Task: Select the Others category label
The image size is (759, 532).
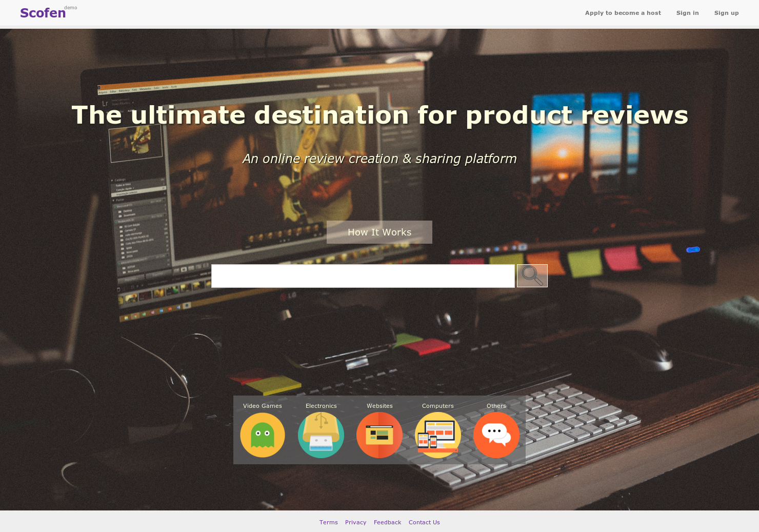Action: [496, 406]
